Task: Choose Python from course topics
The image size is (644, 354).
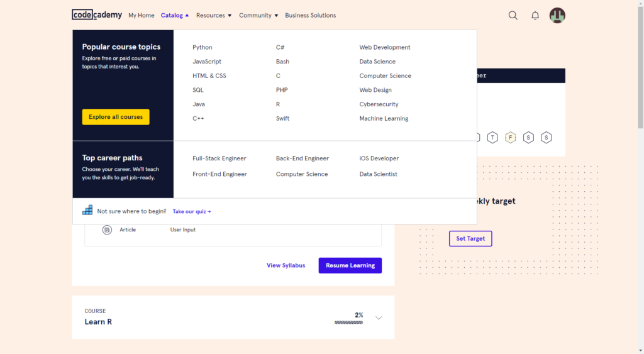Action: (x=203, y=47)
